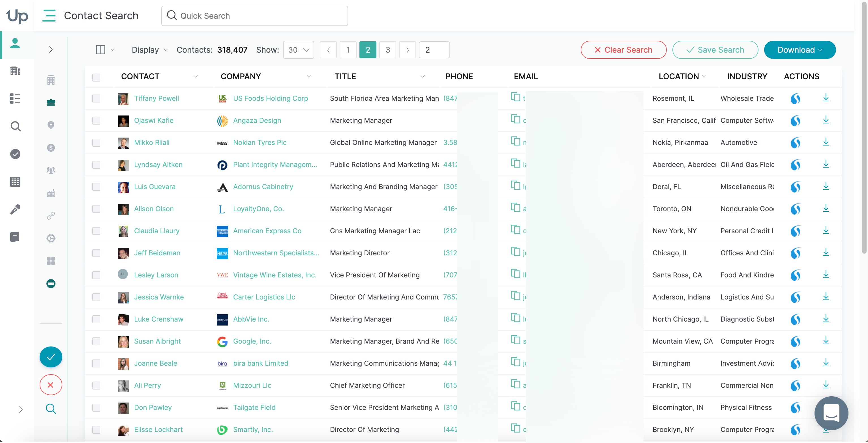Open the Google, Inc. company link

tap(252, 342)
